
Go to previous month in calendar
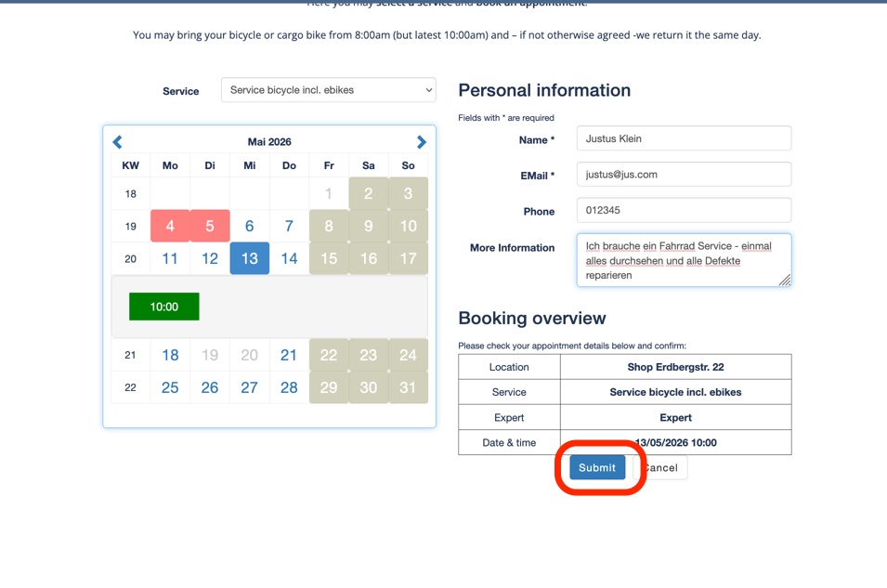coord(117,142)
